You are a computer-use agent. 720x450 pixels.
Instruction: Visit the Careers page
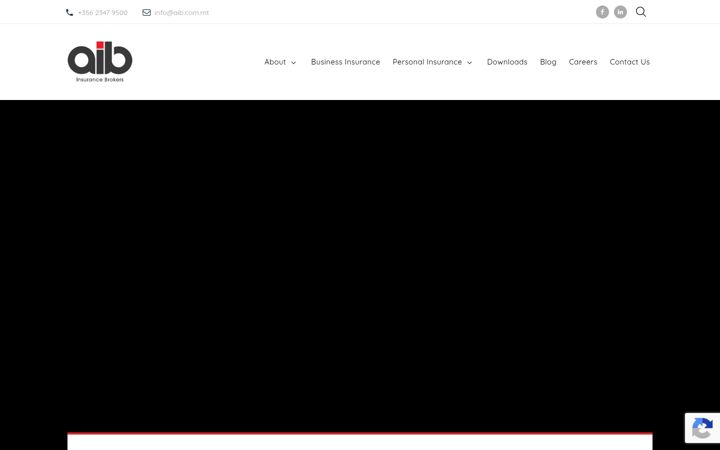(x=583, y=62)
